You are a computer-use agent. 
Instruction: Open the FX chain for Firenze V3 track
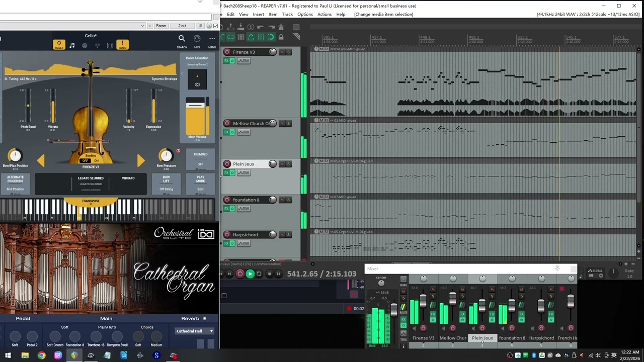[226, 61]
